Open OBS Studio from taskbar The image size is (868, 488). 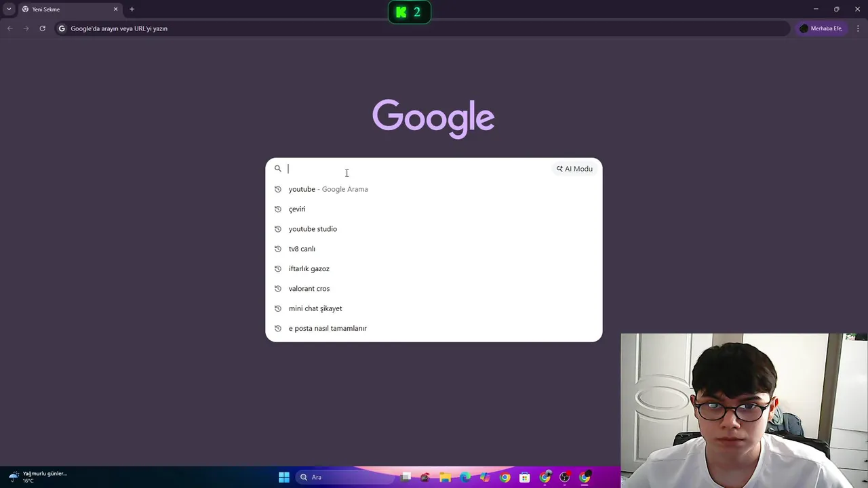(565, 477)
